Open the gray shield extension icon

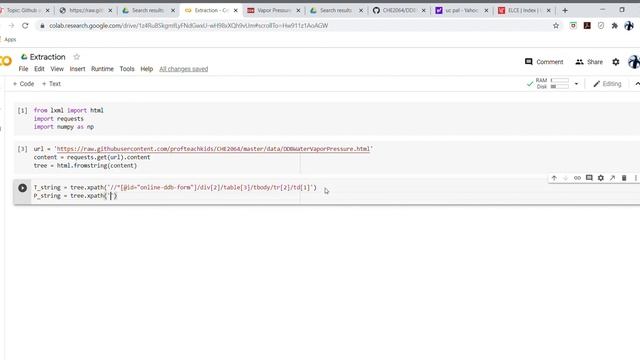point(601,26)
